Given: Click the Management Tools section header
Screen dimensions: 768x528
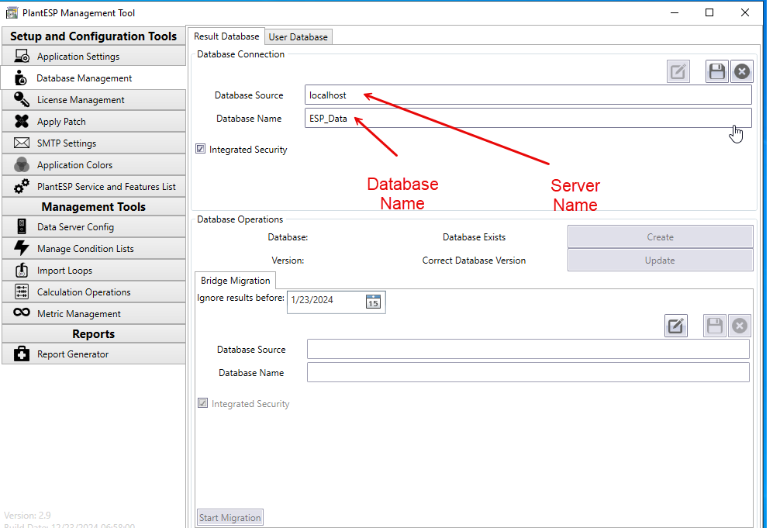Looking at the screenshot, I should click(93, 207).
